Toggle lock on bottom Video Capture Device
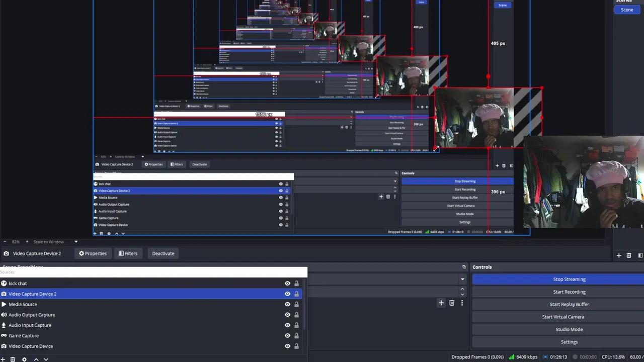This screenshot has height=362, width=644. tap(296, 346)
